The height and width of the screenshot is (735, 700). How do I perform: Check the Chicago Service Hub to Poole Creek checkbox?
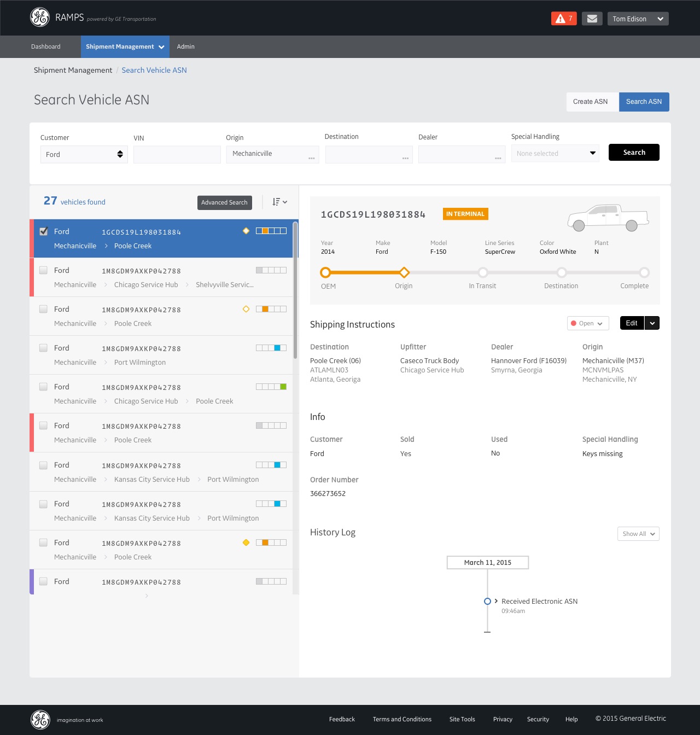43,387
